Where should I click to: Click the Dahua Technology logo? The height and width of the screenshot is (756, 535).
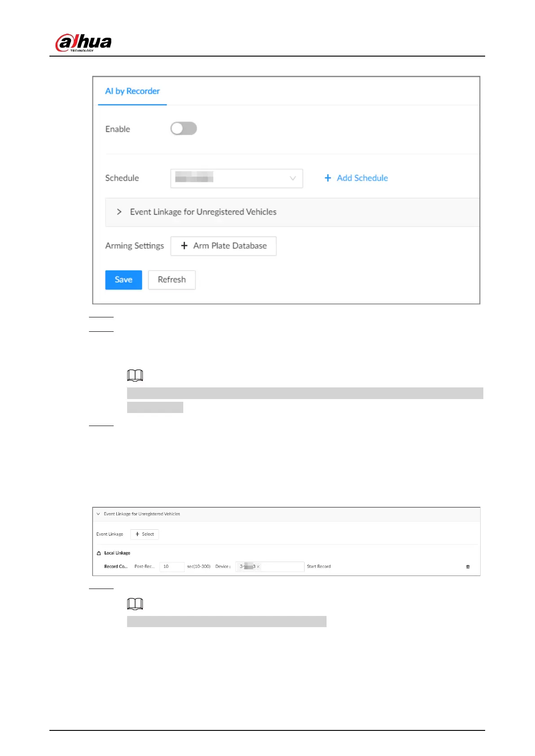click(84, 43)
